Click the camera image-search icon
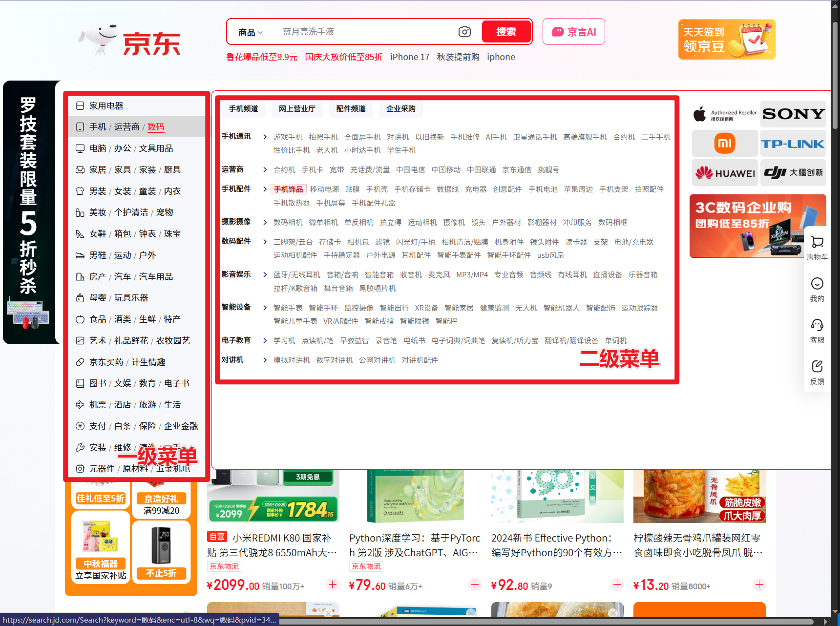This screenshot has width=840, height=626. pos(464,32)
